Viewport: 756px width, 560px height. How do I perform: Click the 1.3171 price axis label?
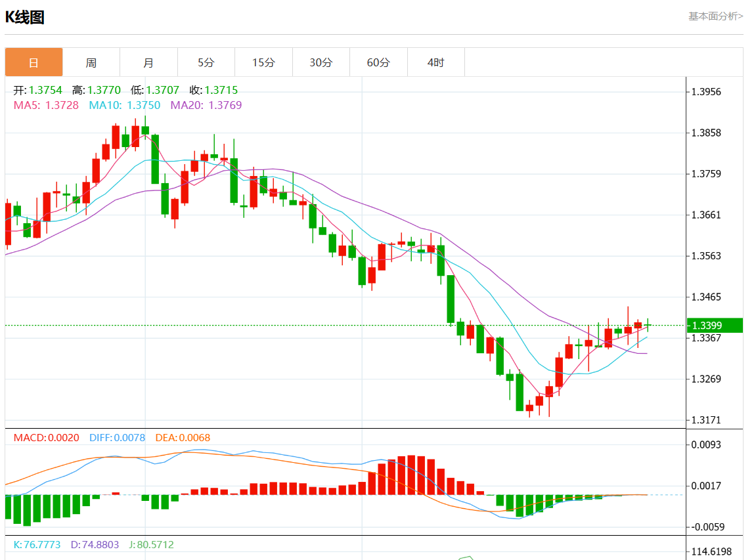[x=706, y=420]
